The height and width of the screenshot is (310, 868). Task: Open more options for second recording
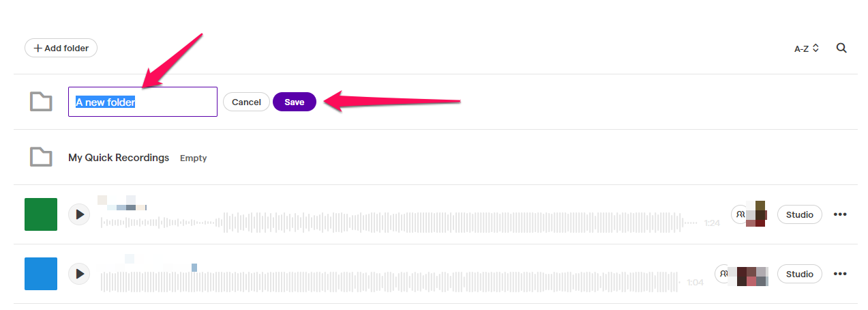point(840,274)
